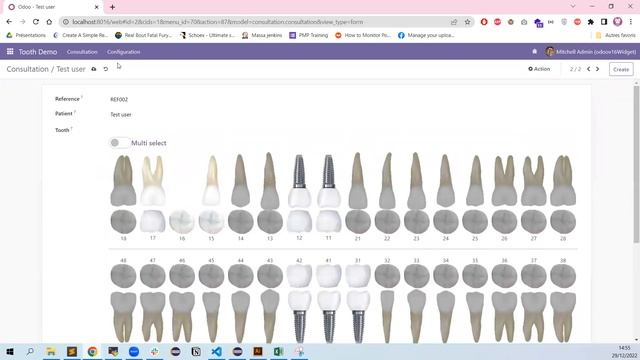Select lower tooth 48 top view
The width and height of the screenshot is (640, 360).
tap(123, 276)
